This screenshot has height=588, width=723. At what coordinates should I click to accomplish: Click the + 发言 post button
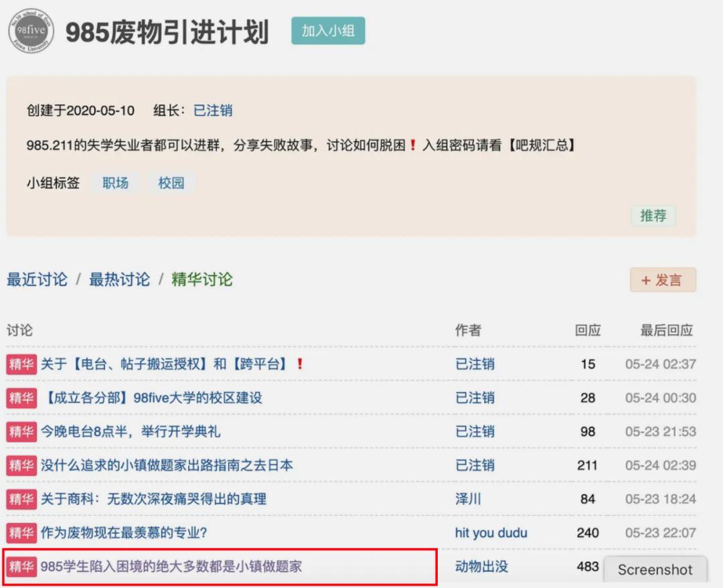click(662, 280)
